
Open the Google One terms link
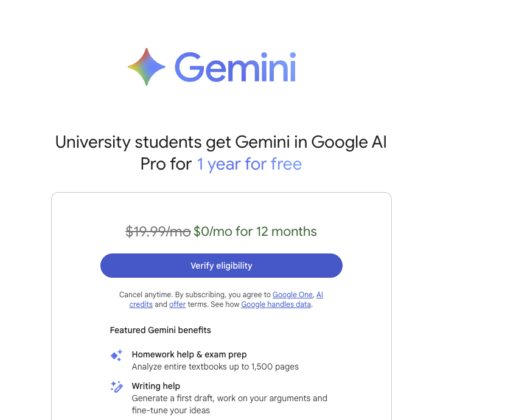(x=292, y=295)
